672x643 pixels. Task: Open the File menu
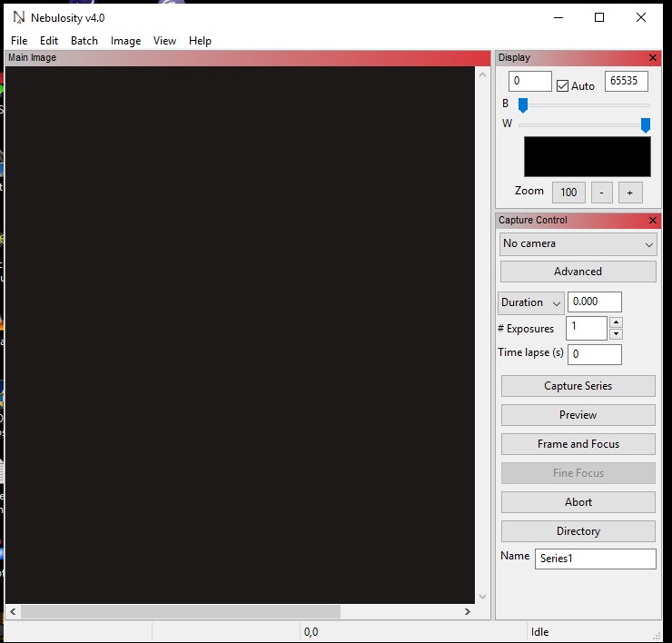point(19,41)
